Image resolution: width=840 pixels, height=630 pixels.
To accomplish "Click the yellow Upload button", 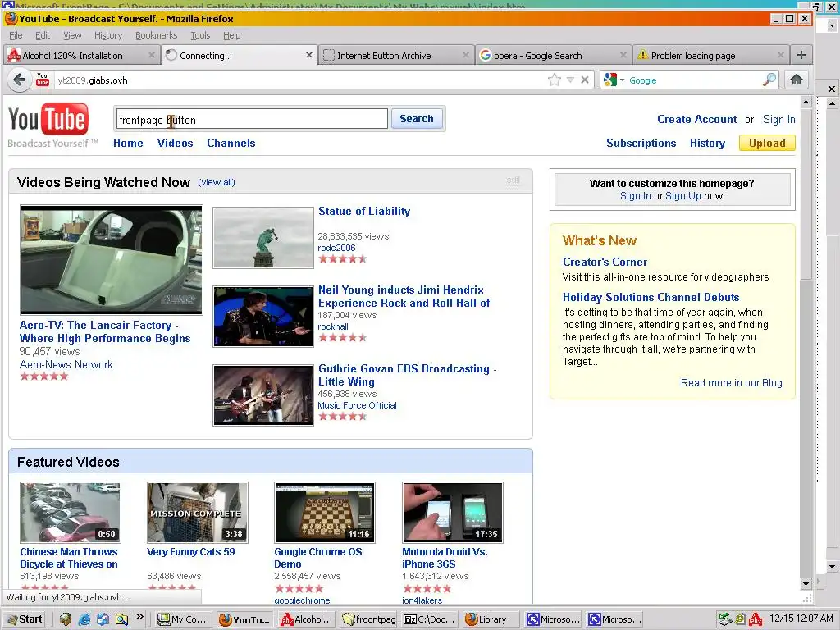I will coord(767,143).
